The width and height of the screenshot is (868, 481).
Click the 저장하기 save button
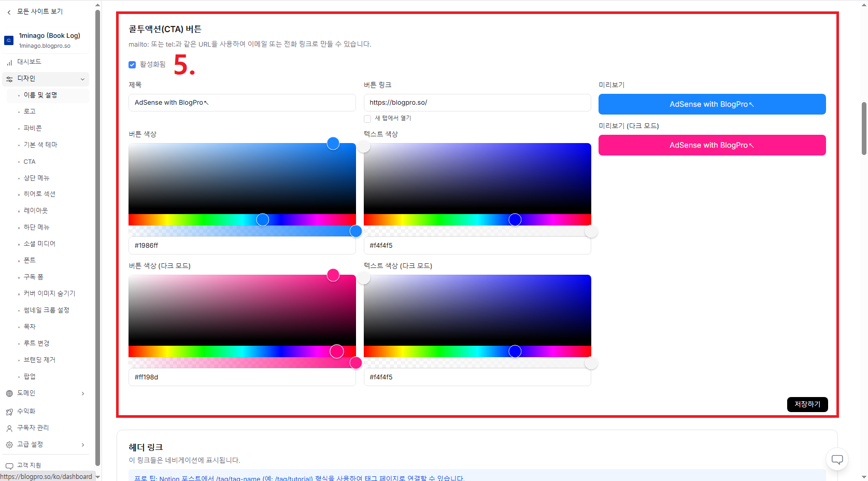[807, 404]
